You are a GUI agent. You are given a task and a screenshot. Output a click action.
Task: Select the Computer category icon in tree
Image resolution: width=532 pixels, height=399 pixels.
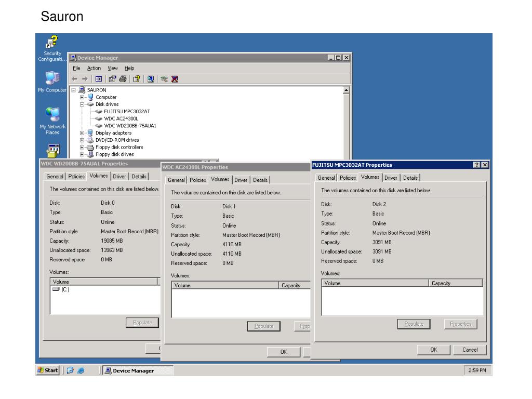tap(90, 97)
